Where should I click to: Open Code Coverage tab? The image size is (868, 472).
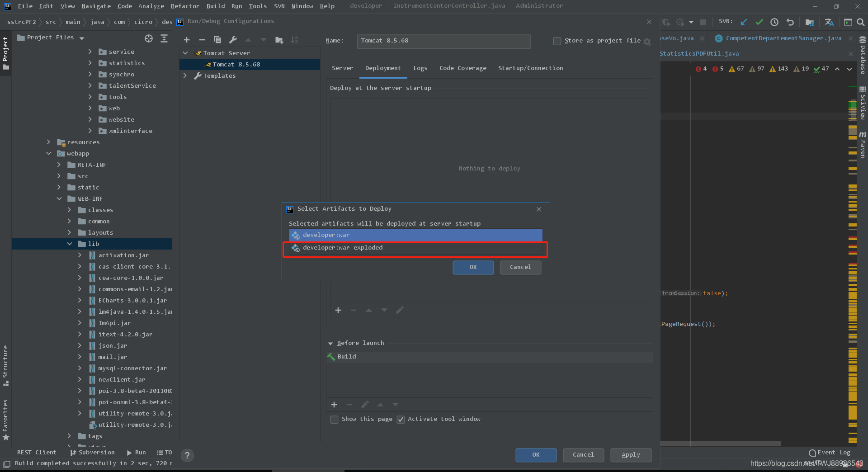point(463,68)
